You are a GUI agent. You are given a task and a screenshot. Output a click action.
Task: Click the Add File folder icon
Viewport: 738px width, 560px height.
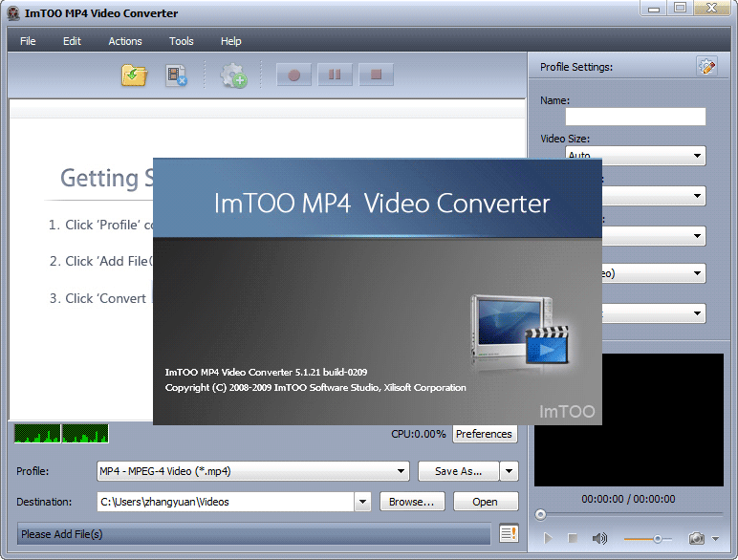134,75
